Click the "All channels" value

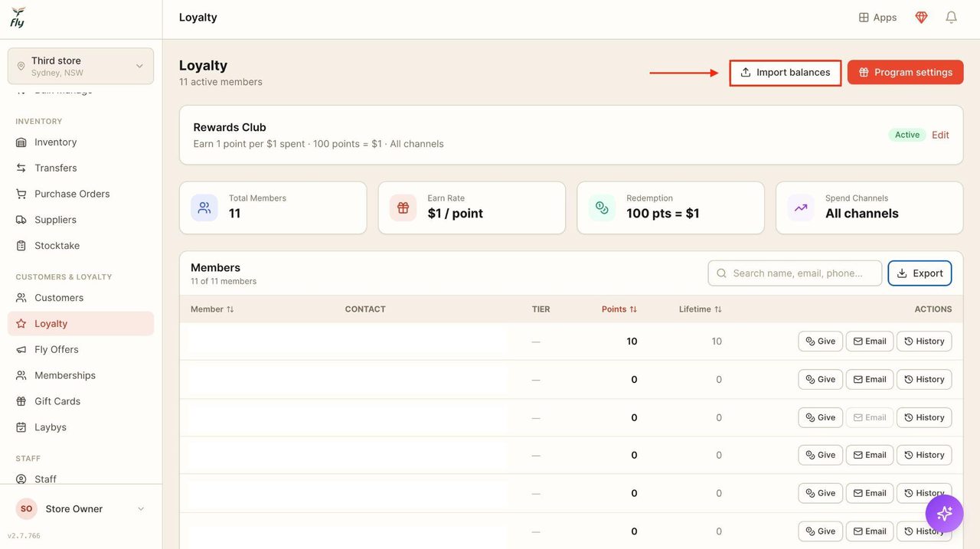(861, 214)
